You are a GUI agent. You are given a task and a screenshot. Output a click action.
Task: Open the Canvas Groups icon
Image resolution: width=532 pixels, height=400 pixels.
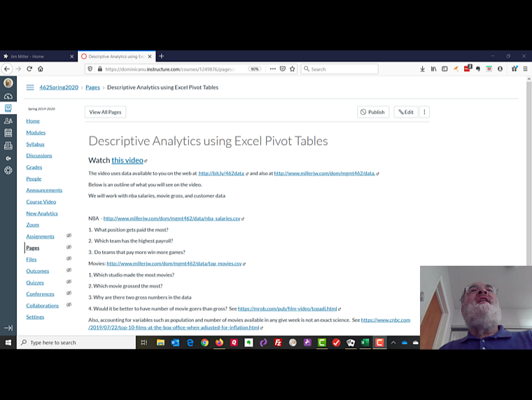click(8, 121)
